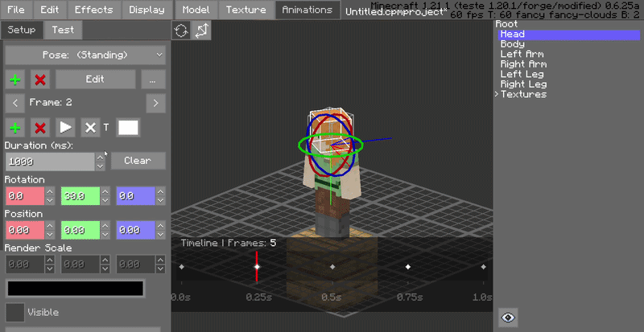Select timeline keyframe at 0.5s
Screen dimensions: 644x332
(332, 267)
